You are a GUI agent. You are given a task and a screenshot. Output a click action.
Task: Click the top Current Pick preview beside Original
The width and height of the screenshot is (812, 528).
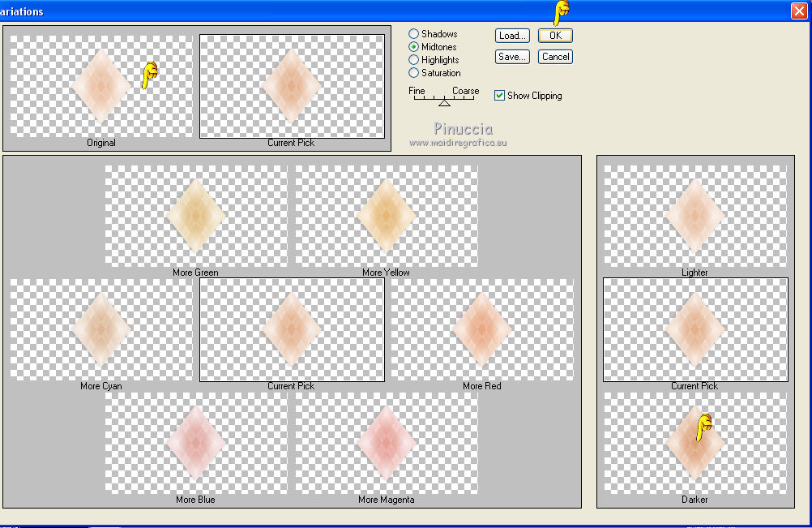[x=292, y=86]
